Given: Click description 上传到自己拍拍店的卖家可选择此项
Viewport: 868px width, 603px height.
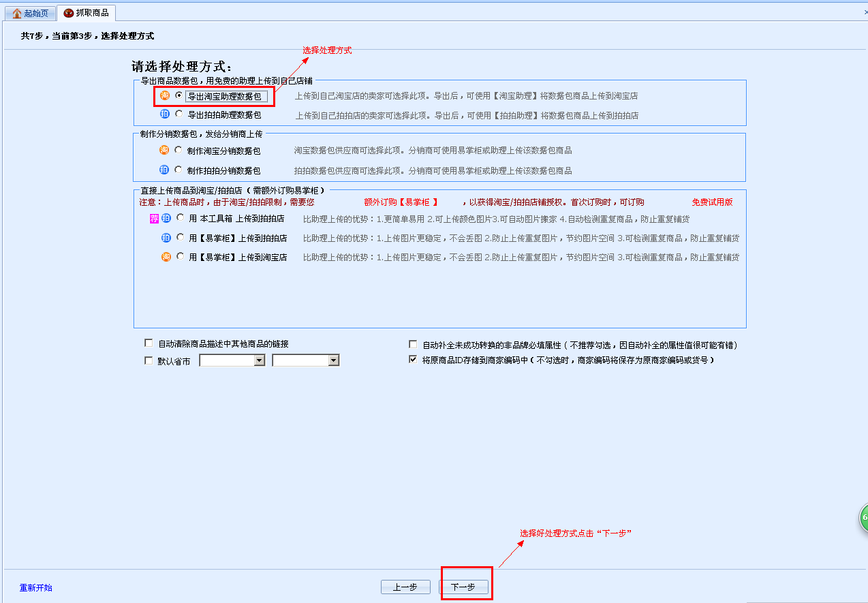Looking at the screenshot, I should pyautogui.click(x=362, y=116).
